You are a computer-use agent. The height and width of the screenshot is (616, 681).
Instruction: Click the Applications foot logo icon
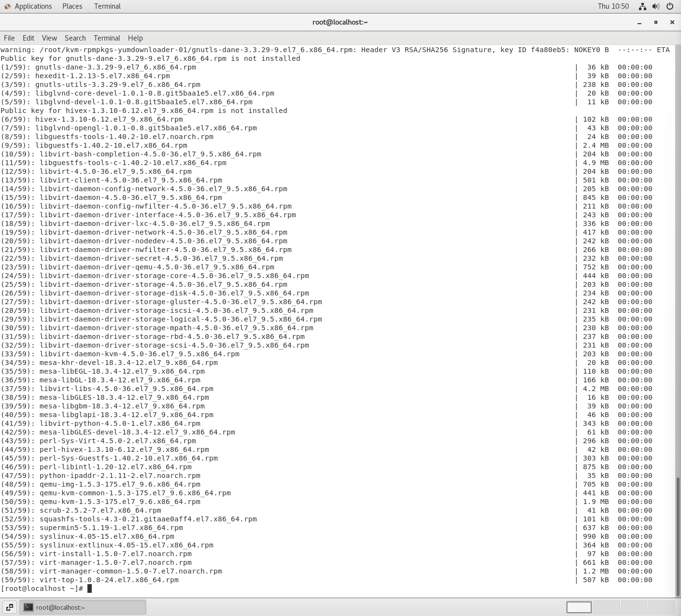click(x=7, y=6)
